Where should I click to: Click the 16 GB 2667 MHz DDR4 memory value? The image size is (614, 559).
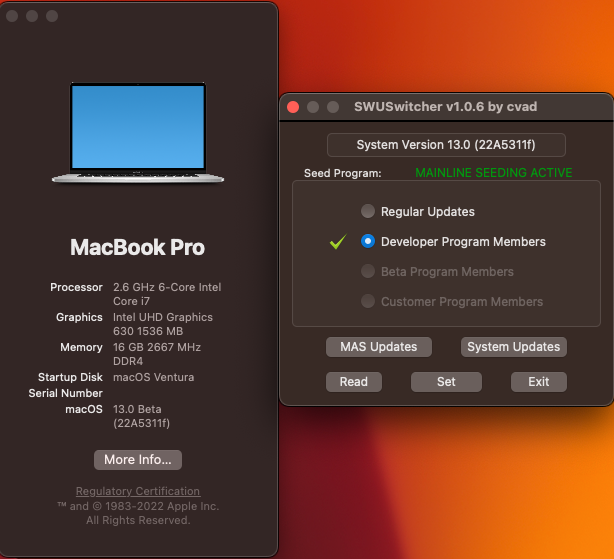157,354
